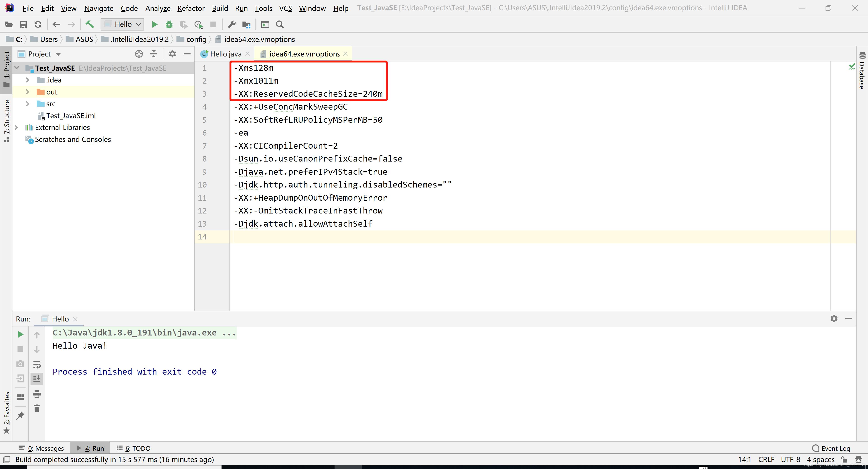The image size is (868, 469).
Task: Toggle the Database side tool window
Action: [862, 71]
